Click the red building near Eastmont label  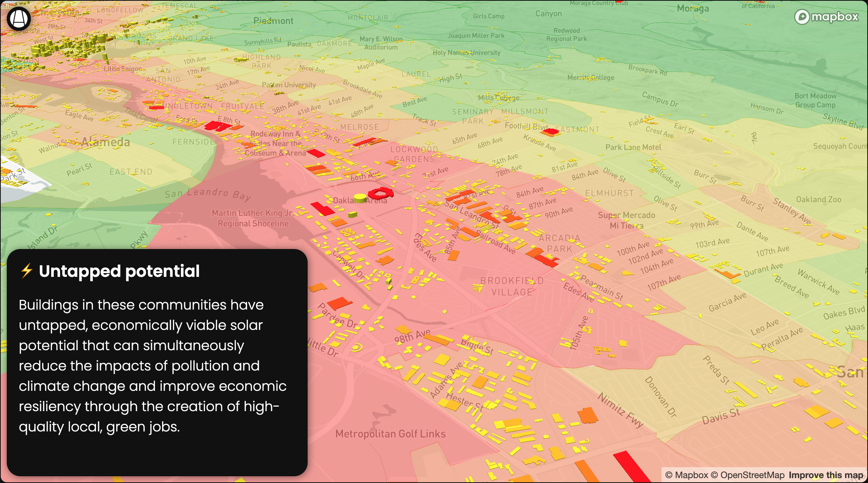tap(551, 132)
